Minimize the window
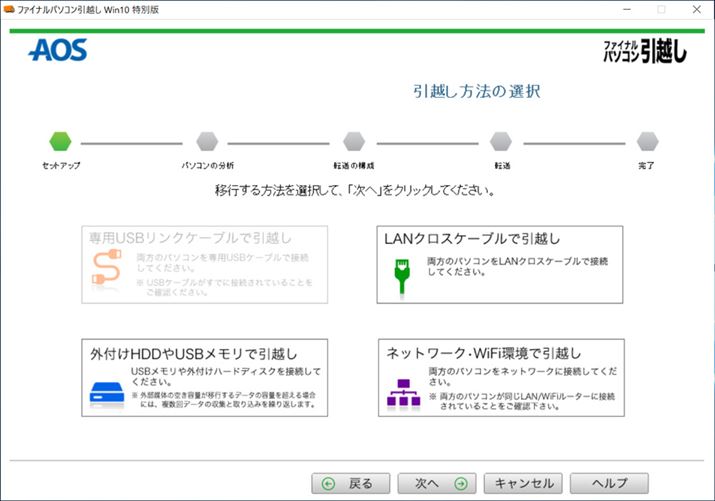The image size is (715, 501). (627, 9)
